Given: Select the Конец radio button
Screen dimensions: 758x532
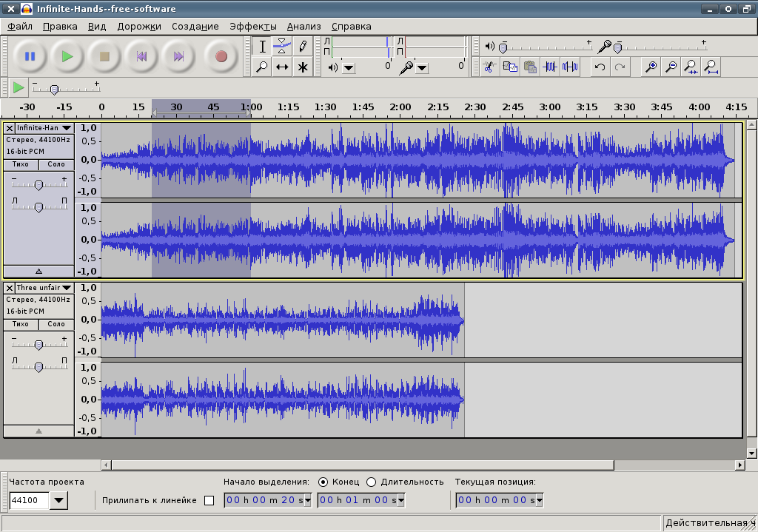Looking at the screenshot, I should coord(323,482).
